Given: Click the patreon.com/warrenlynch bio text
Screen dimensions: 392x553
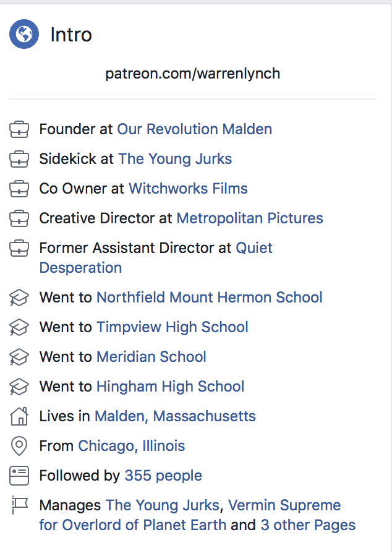Looking at the screenshot, I should pyautogui.click(x=193, y=74).
